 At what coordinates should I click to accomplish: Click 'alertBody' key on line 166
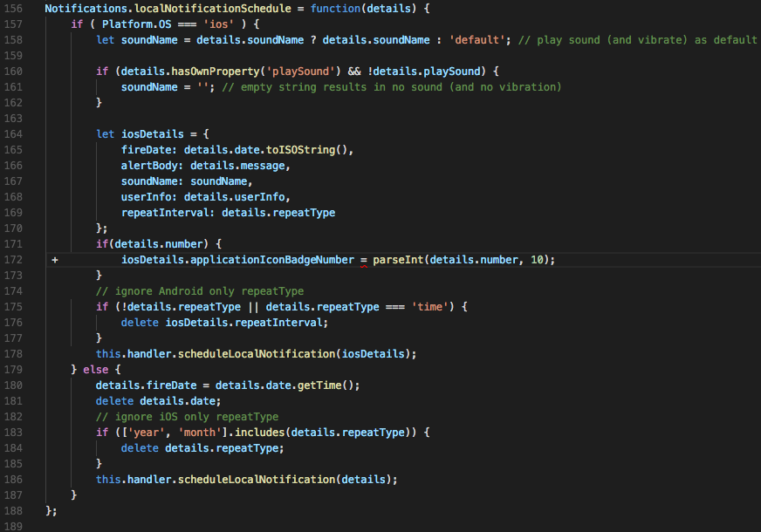(149, 166)
